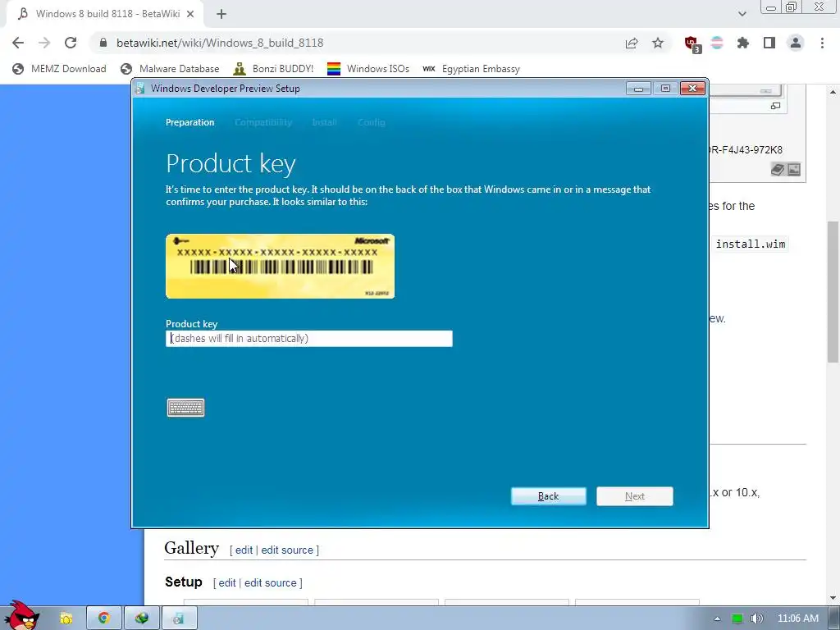840x630 pixels.
Task: Select the Compatibility step tab
Action: point(263,122)
